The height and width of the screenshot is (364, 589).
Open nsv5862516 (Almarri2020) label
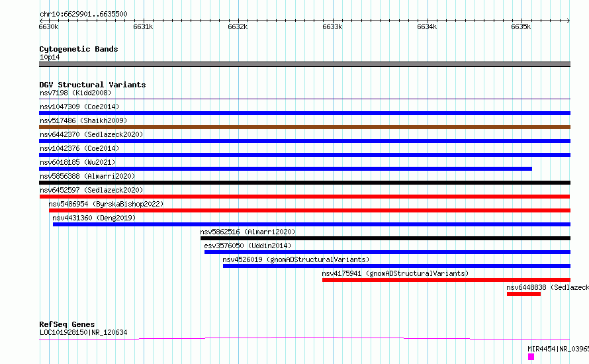(248, 232)
